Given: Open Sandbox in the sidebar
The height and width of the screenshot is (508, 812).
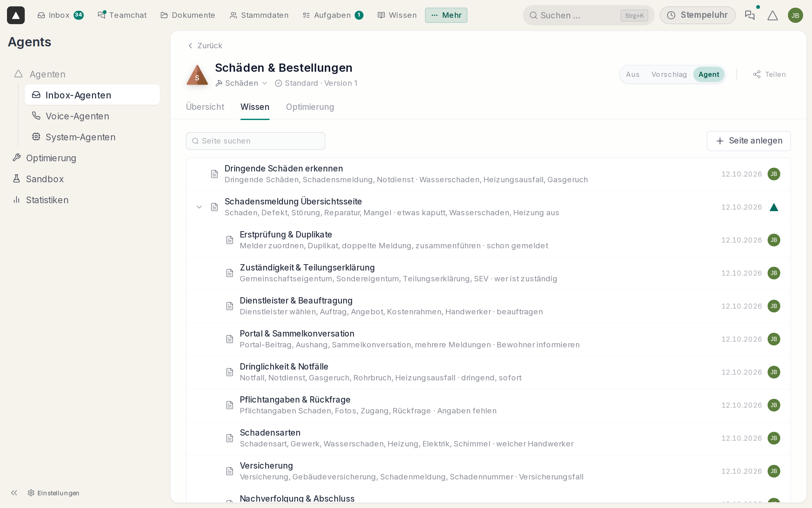Looking at the screenshot, I should click(x=38, y=179).
